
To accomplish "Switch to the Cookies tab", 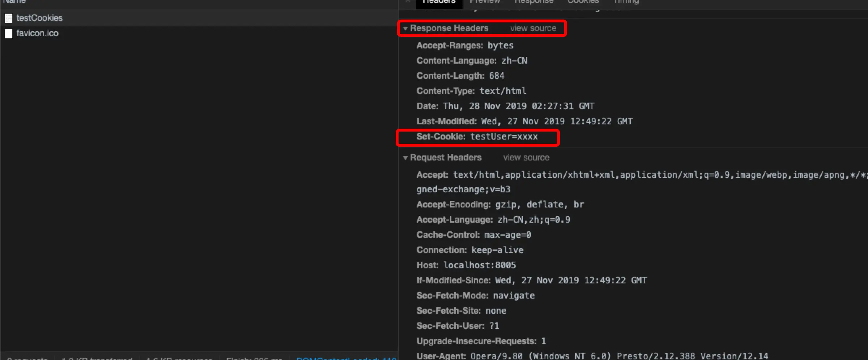I will coord(583,1).
